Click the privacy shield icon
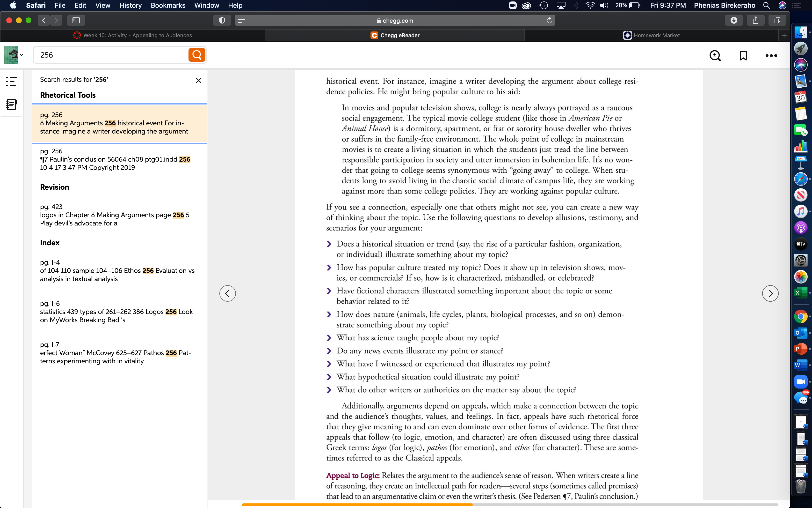 (x=222, y=20)
